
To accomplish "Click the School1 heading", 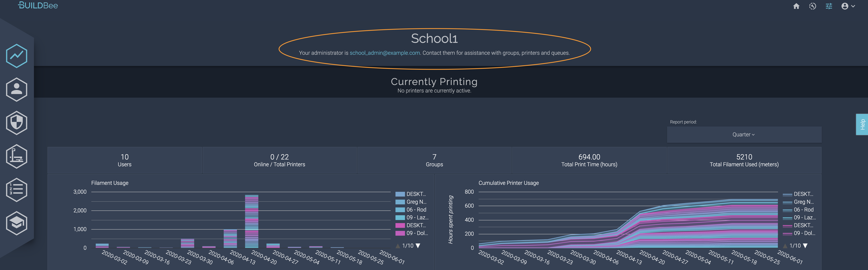I will pyautogui.click(x=434, y=38).
